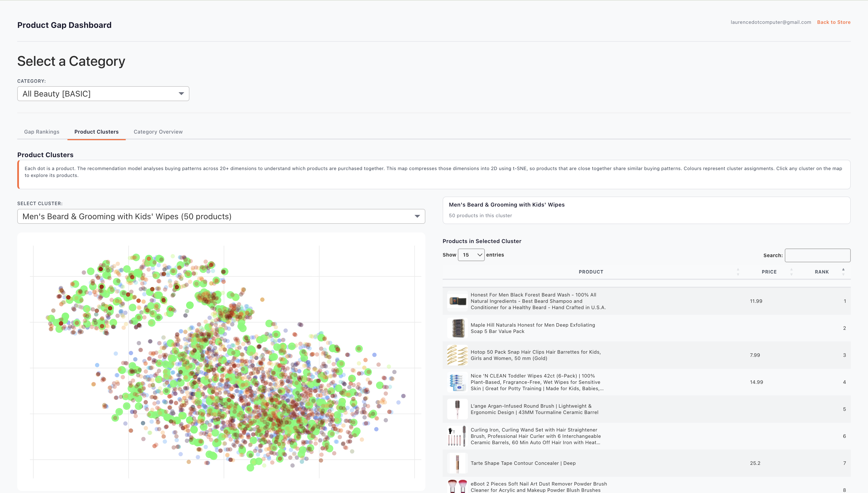The width and height of the screenshot is (868, 493).
Task: Open the Category Overview tab
Action: [158, 132]
